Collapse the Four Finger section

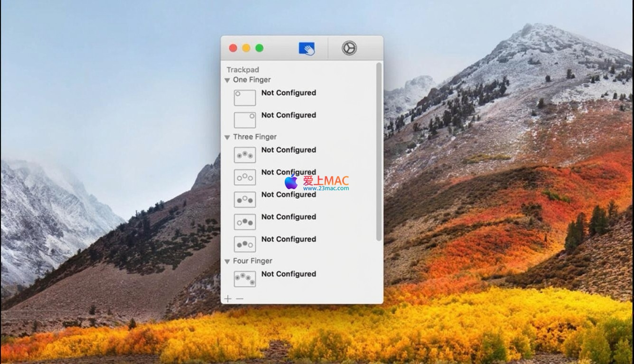tap(227, 261)
